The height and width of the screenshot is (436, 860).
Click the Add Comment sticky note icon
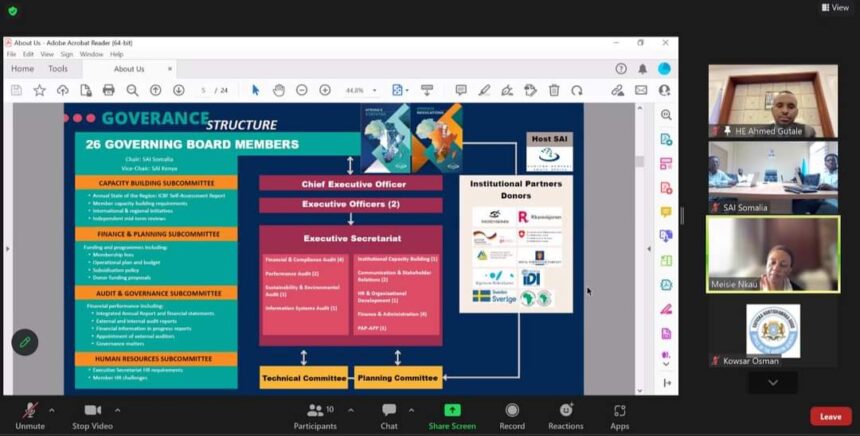(x=461, y=90)
